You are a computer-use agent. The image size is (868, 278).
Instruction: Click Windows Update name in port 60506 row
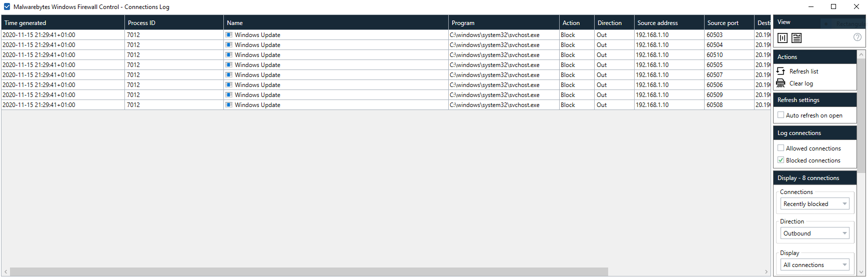(257, 85)
